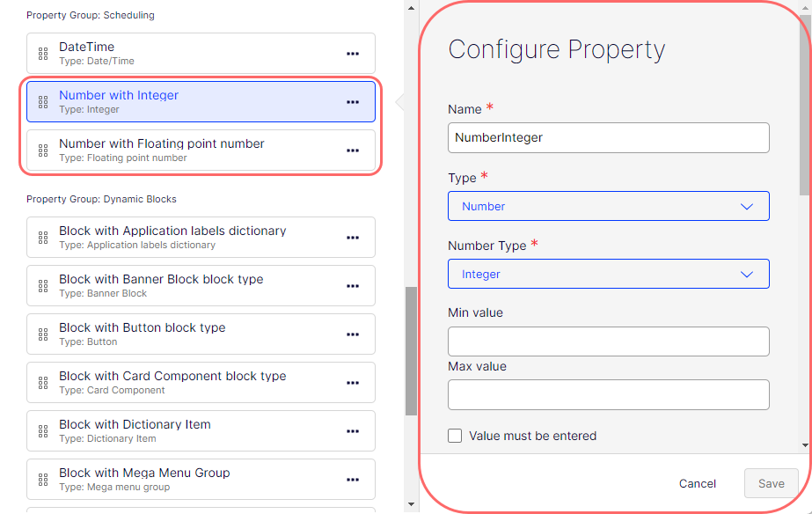This screenshot has height=514, width=812.
Task: Select Block with Button block type property
Action: click(201, 334)
